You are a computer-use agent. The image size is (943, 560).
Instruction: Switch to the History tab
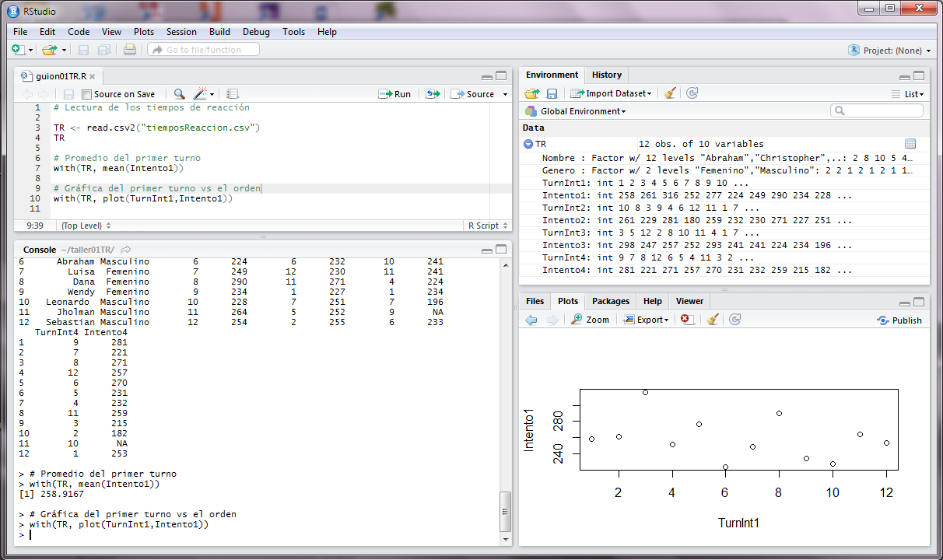coord(607,75)
